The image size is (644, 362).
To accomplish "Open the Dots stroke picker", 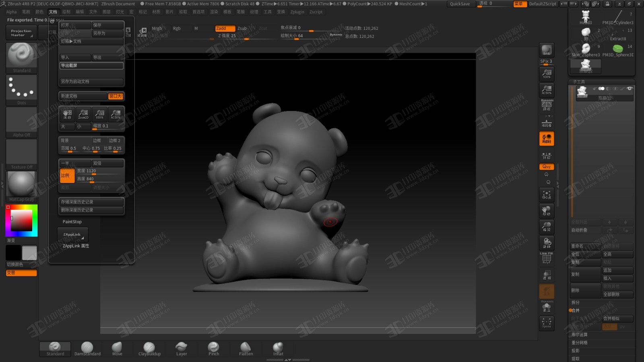I will (22, 90).
